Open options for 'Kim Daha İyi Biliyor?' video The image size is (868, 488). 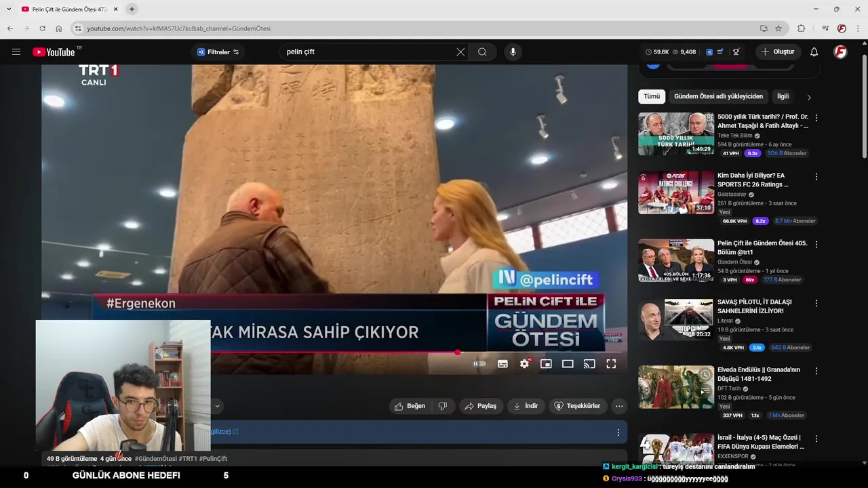click(x=816, y=176)
